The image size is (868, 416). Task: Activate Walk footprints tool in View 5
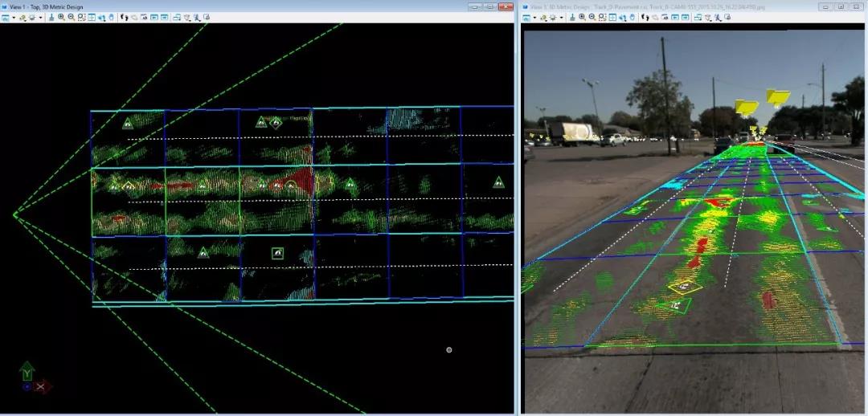(645, 17)
